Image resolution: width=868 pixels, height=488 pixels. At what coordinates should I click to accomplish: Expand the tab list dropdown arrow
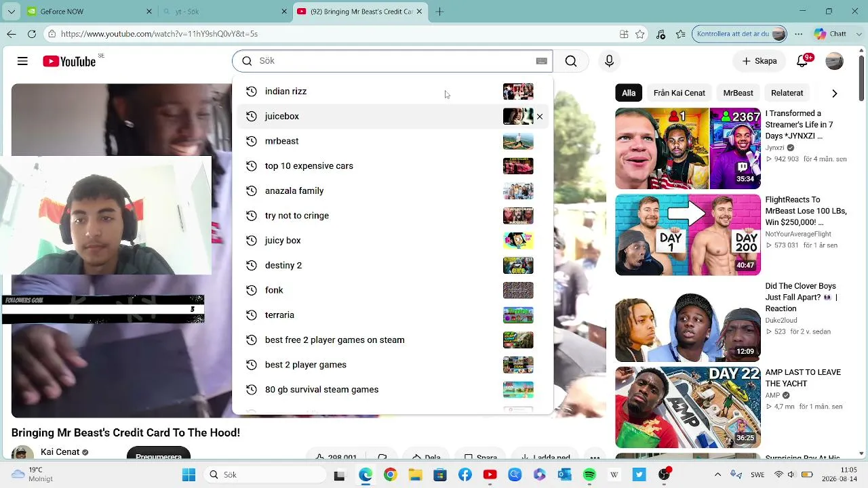pos(11,12)
